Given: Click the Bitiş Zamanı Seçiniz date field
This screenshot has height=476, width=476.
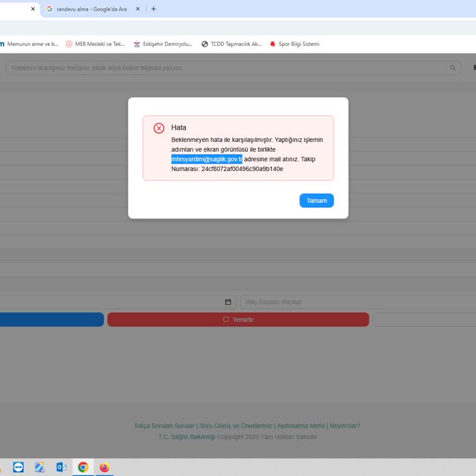Looking at the screenshot, I should [358, 302].
